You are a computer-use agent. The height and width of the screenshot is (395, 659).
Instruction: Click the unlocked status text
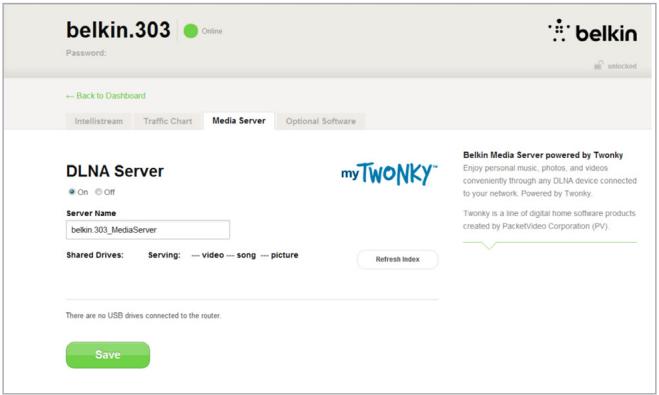[622, 66]
